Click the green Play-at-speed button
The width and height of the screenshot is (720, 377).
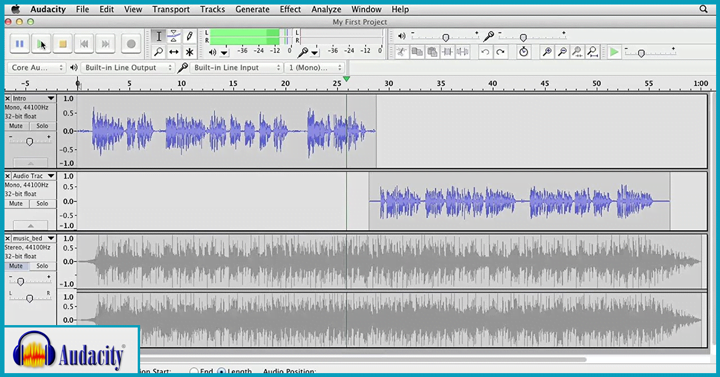coord(614,52)
